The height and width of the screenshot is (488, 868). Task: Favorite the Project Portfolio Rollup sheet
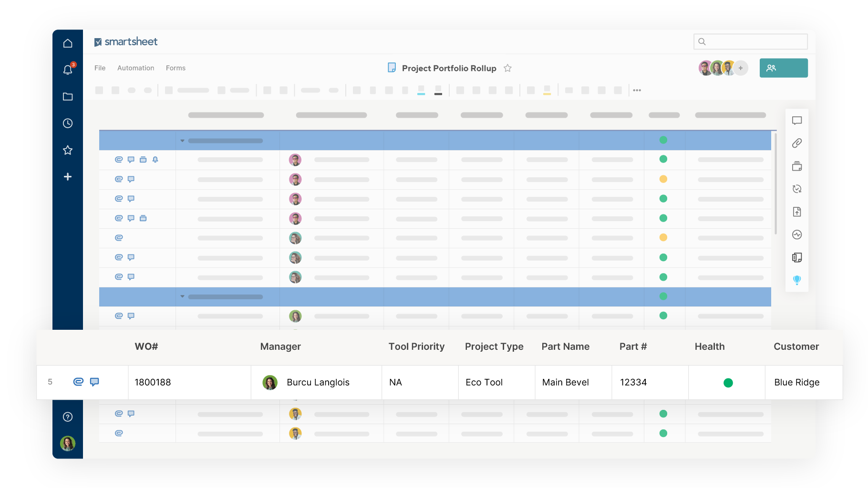[507, 68]
